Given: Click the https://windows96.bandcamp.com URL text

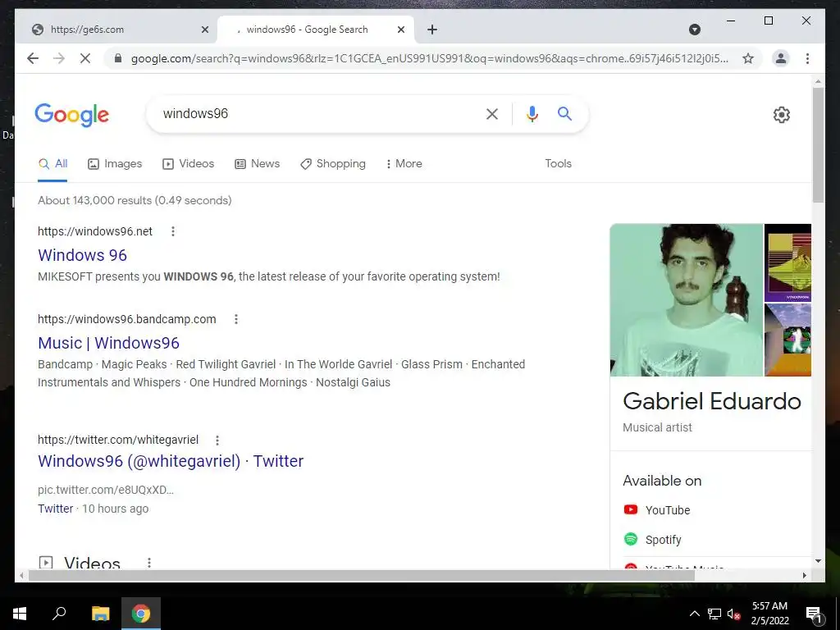Looking at the screenshot, I should [127, 319].
